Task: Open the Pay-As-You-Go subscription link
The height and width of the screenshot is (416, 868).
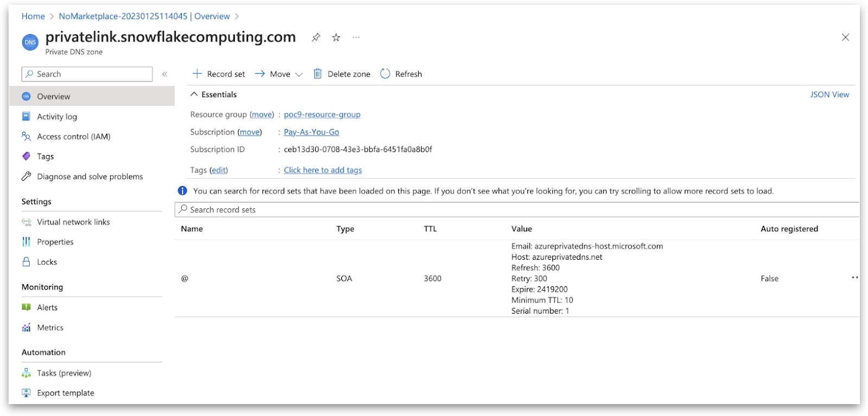Action: [311, 132]
